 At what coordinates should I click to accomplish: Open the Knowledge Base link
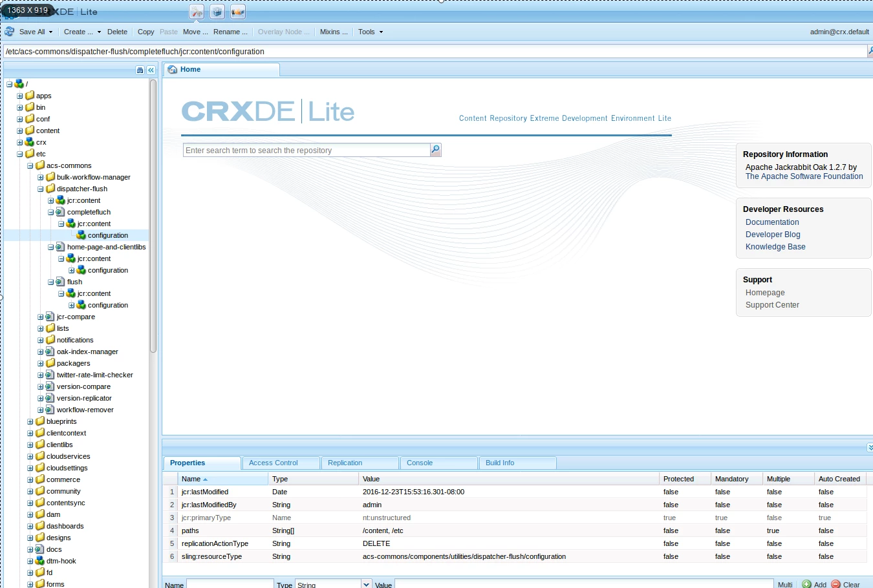[x=775, y=247]
